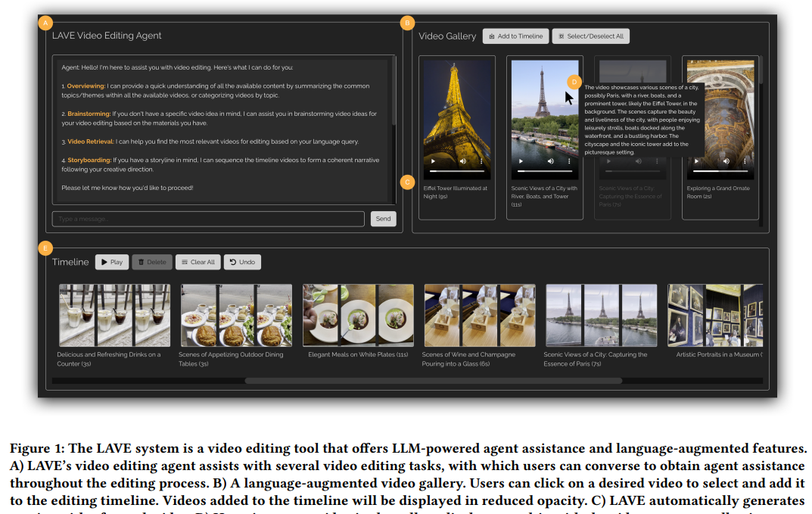The image size is (812, 514).
Task: Click the chat panel vertical scrollbar
Action: tap(394, 91)
